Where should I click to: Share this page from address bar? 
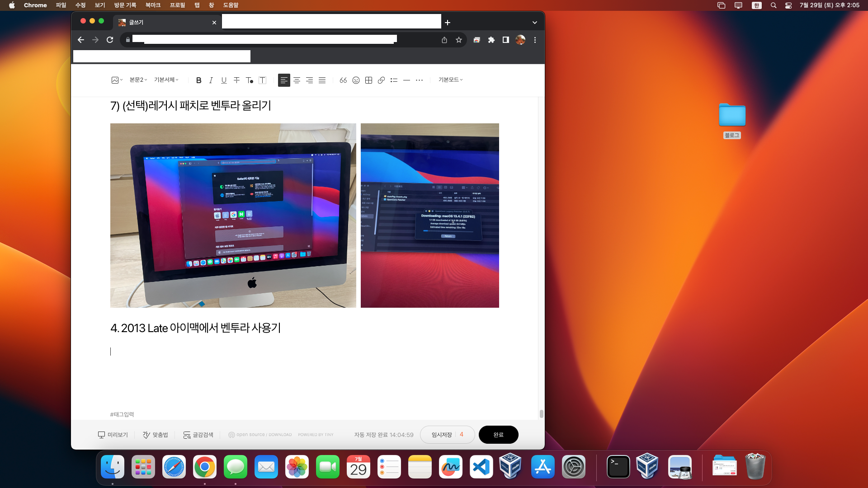pyautogui.click(x=444, y=40)
